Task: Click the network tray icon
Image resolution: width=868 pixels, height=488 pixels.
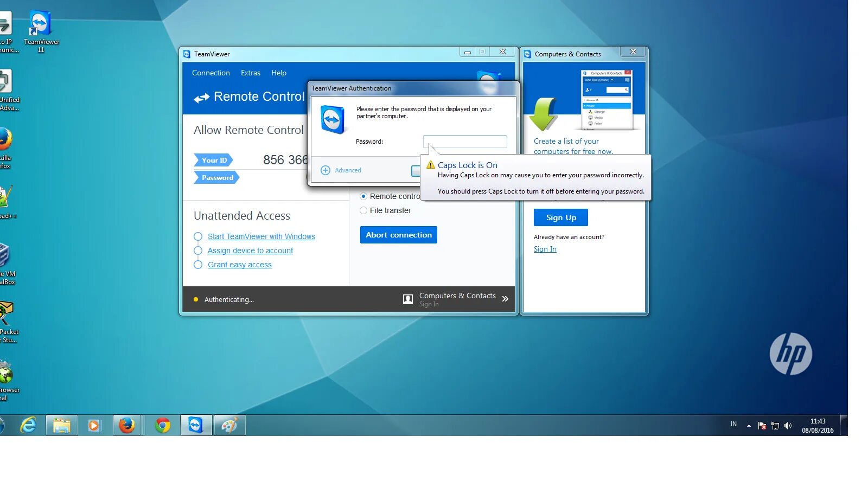Action: (775, 426)
